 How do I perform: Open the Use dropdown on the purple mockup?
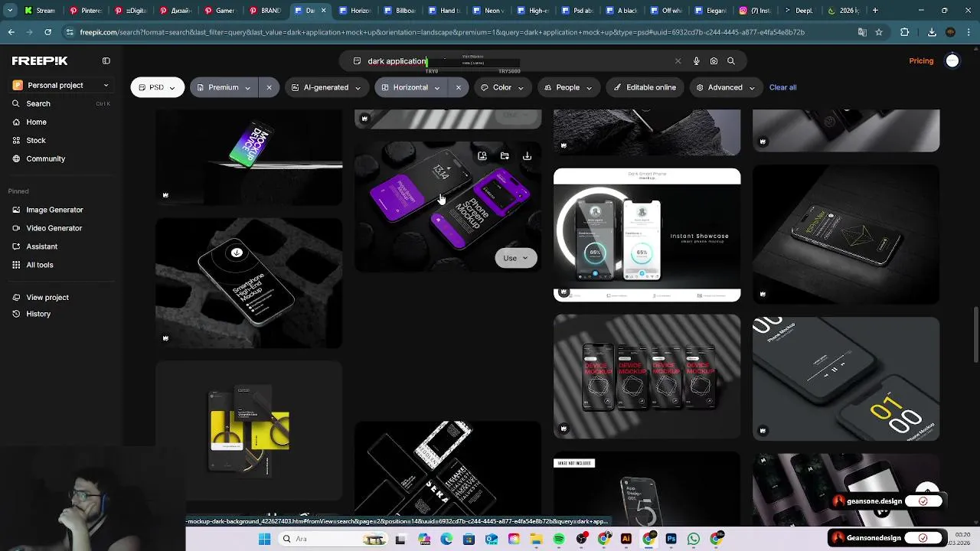(x=516, y=258)
